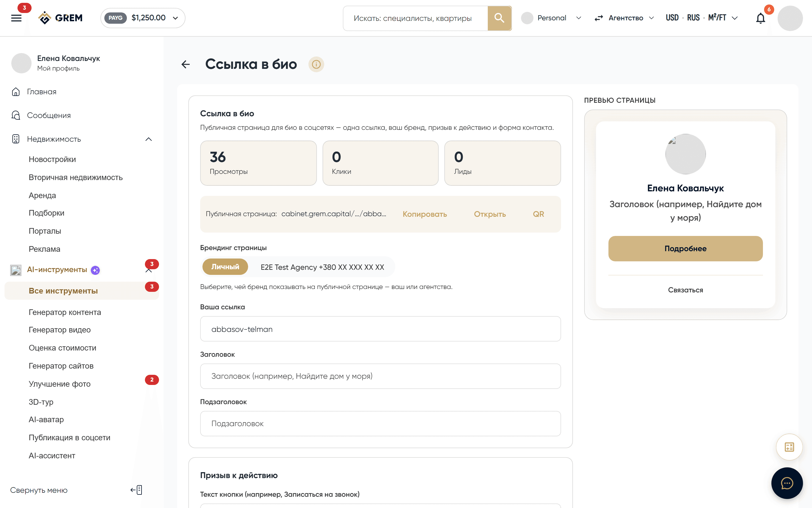
Task: Open the notifications bell
Action: click(760, 18)
